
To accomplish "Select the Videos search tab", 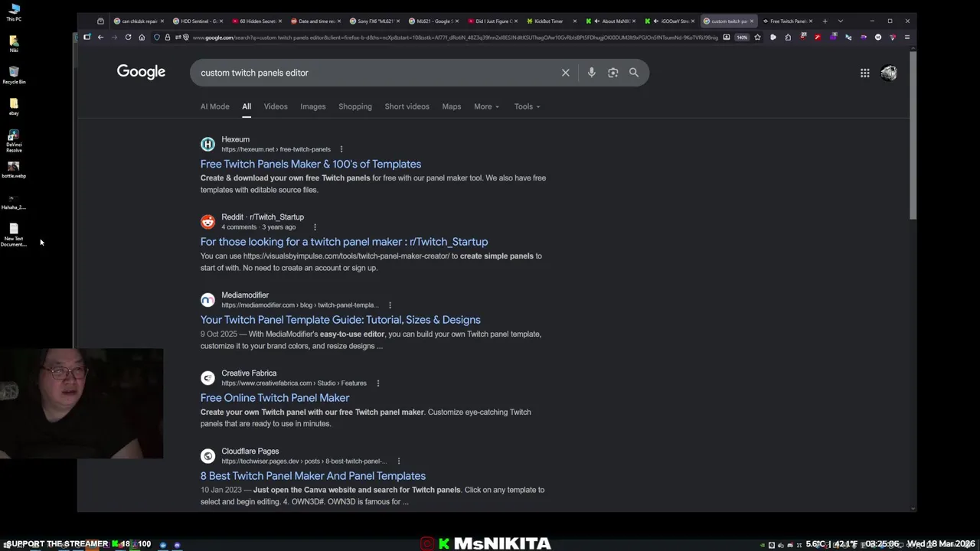I will [x=276, y=106].
